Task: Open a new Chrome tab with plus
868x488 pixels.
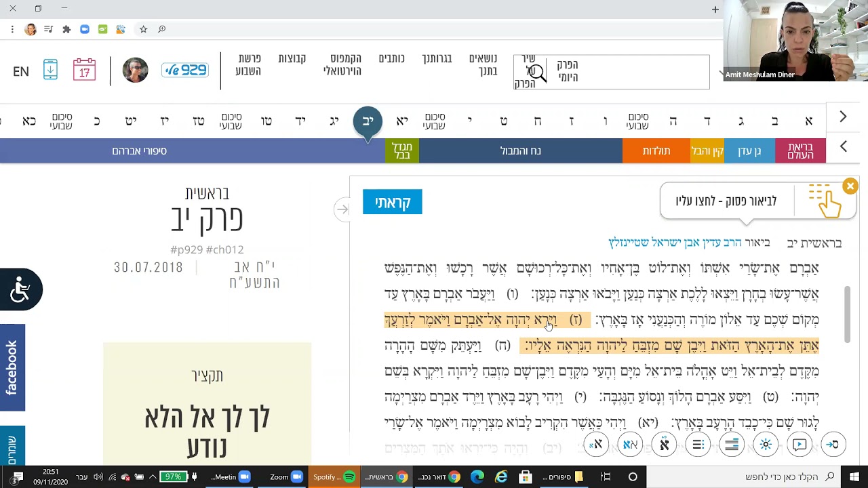Action: [715, 9]
